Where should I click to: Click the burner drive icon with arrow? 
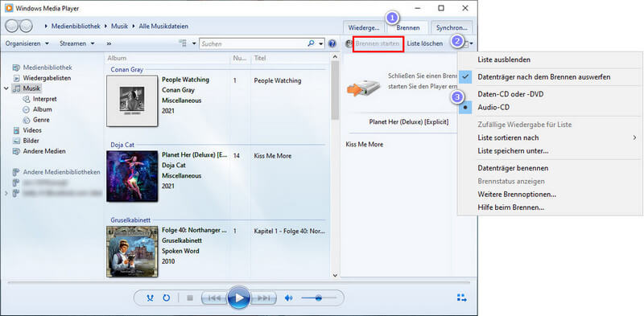364,88
